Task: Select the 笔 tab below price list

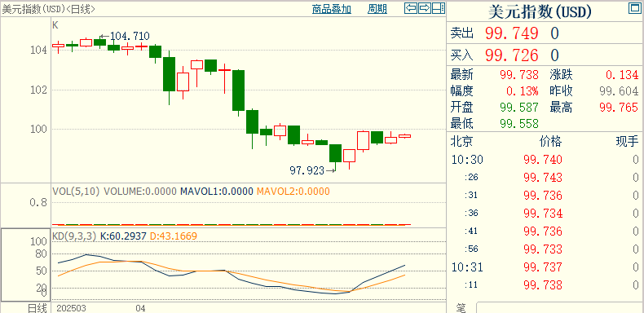Action: coord(461,308)
